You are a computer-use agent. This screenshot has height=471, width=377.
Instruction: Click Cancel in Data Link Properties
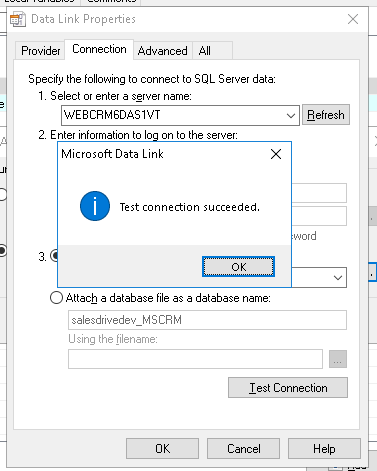243,449
